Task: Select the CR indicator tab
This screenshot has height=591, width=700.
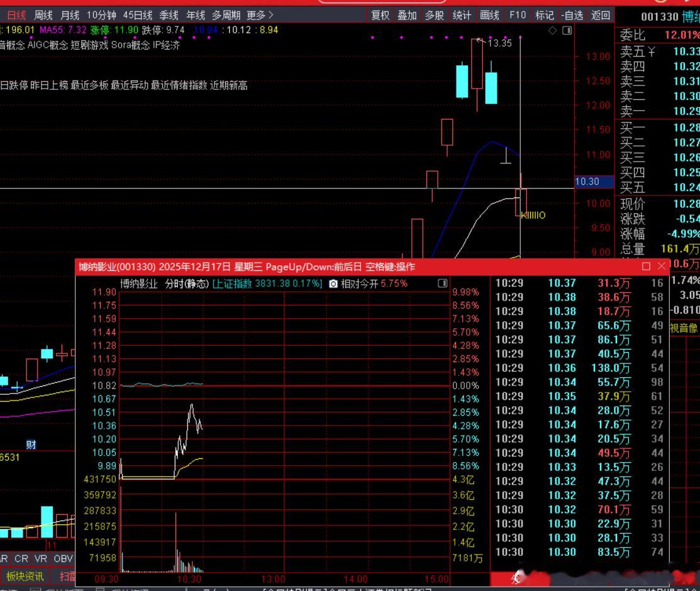Action: (x=21, y=558)
